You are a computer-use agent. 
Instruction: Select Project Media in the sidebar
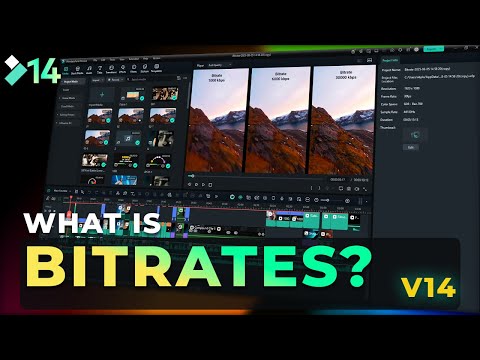(71, 81)
